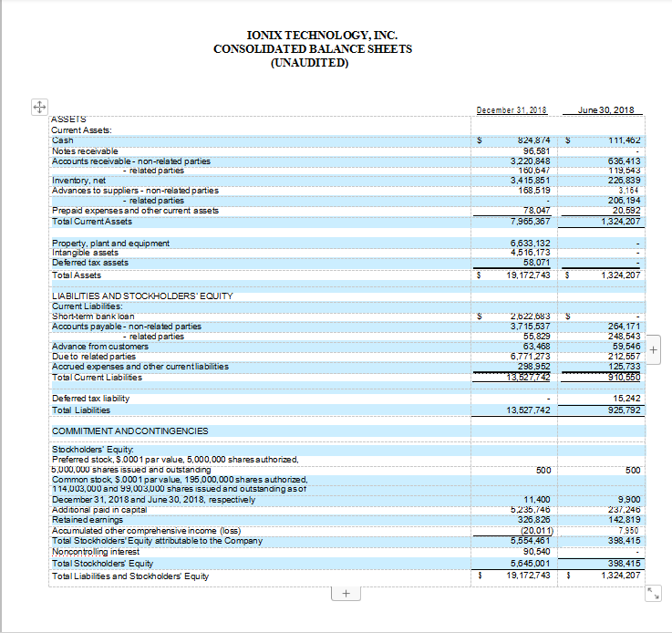Viewport: 672px width, 633px height.
Task: Click the table resize handle icon
Action: pyautogui.click(x=654, y=593)
